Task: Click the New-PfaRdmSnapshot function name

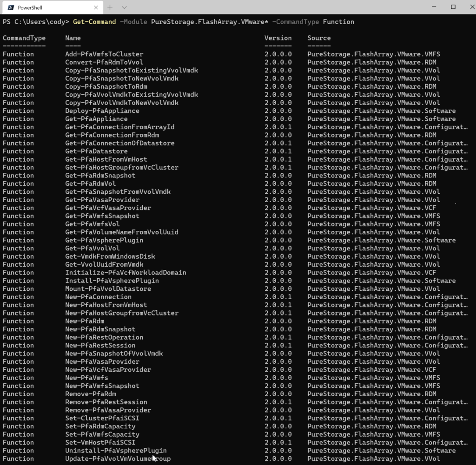Action: coord(100,329)
